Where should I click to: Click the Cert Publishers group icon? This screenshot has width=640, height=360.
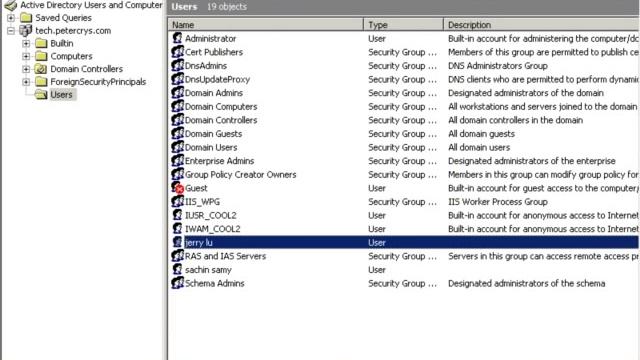pyautogui.click(x=178, y=52)
